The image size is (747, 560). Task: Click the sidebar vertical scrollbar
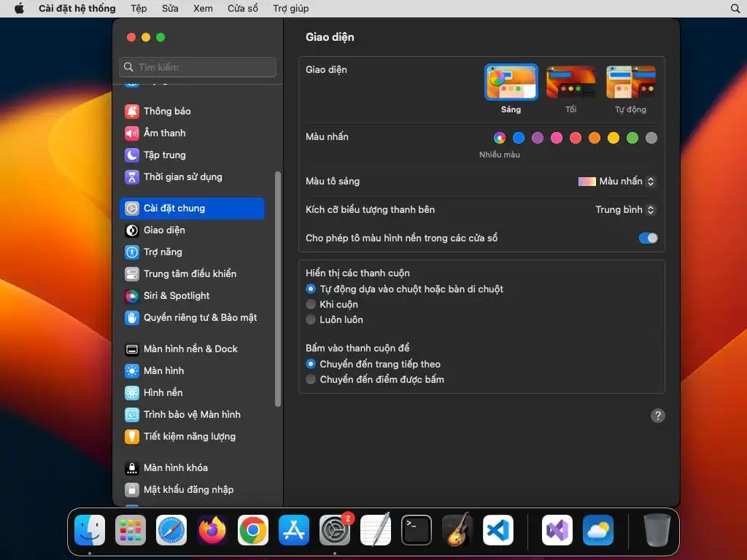click(278, 289)
